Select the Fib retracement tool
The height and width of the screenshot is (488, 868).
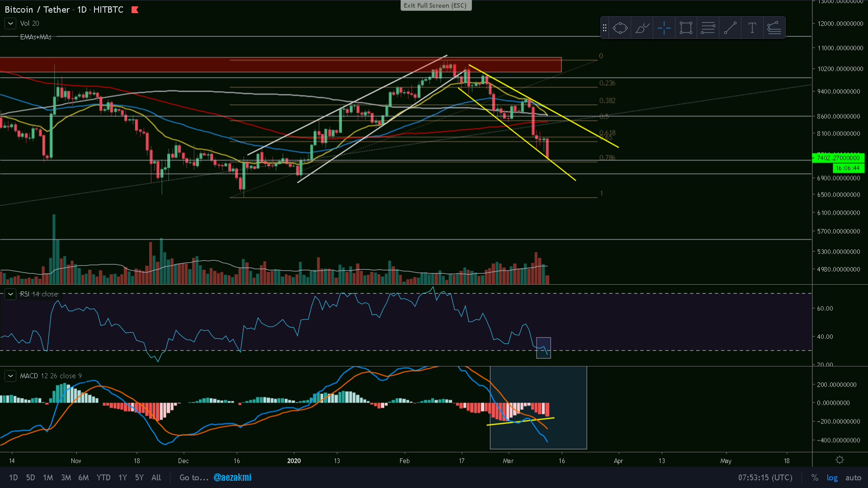(x=708, y=28)
